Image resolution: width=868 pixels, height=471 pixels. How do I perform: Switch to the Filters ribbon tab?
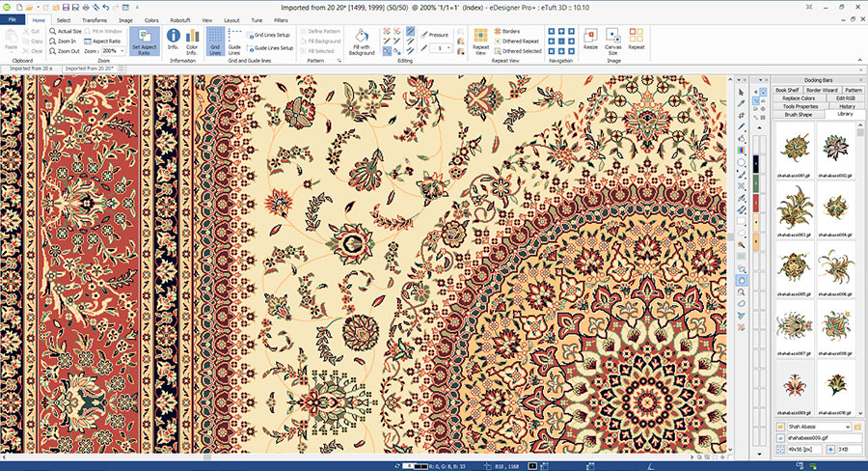[281, 20]
